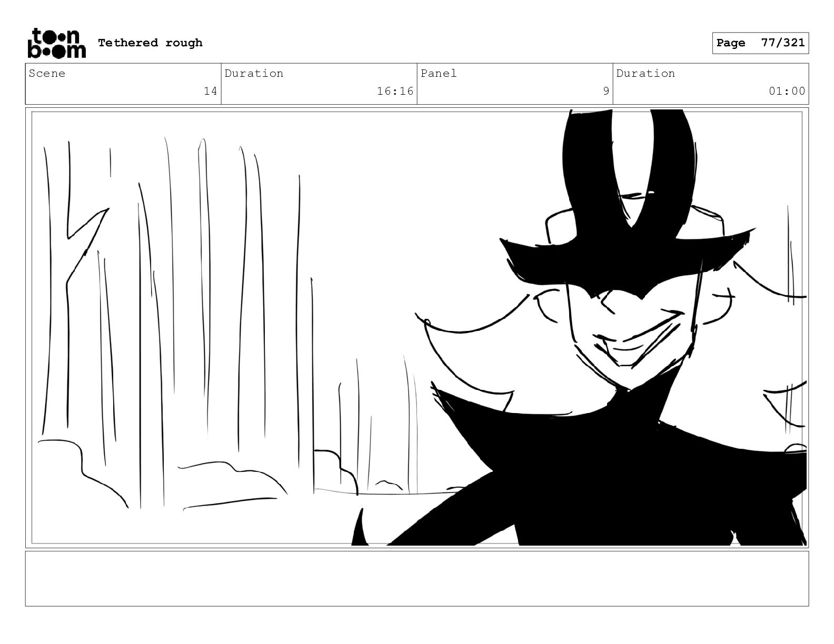834x644 pixels.
Task: Select the 'Panel' header label
Action: click(x=439, y=74)
